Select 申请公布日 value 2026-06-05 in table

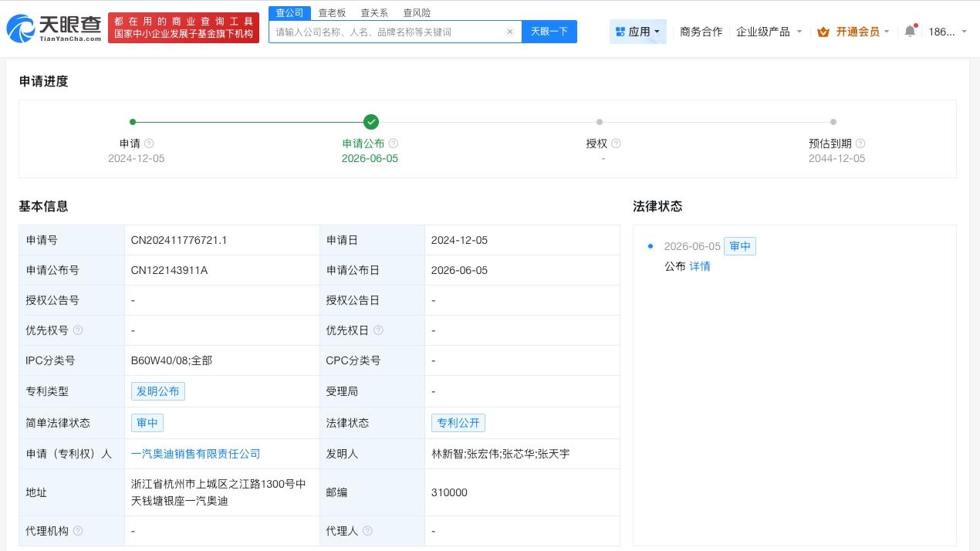(460, 270)
